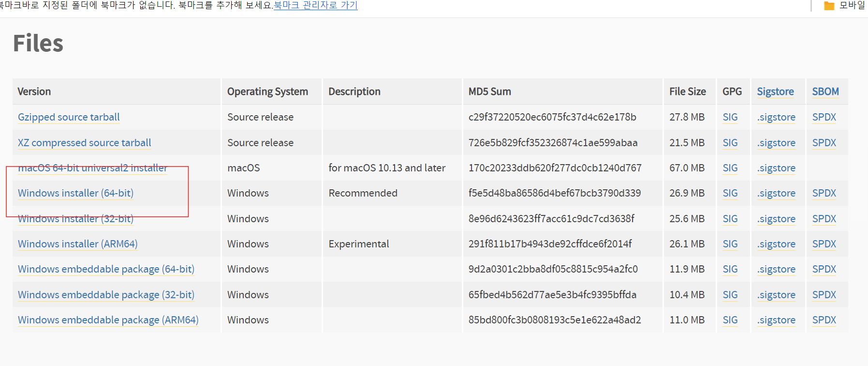The width and height of the screenshot is (868, 366).
Task: Open .sigstore for Windows installer (64-bit)
Action: tap(777, 193)
